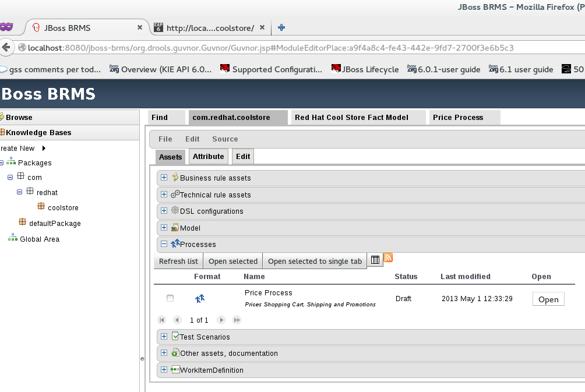Image resolution: width=585 pixels, height=392 pixels.
Task: Collapse the Processes section
Action: coord(164,244)
